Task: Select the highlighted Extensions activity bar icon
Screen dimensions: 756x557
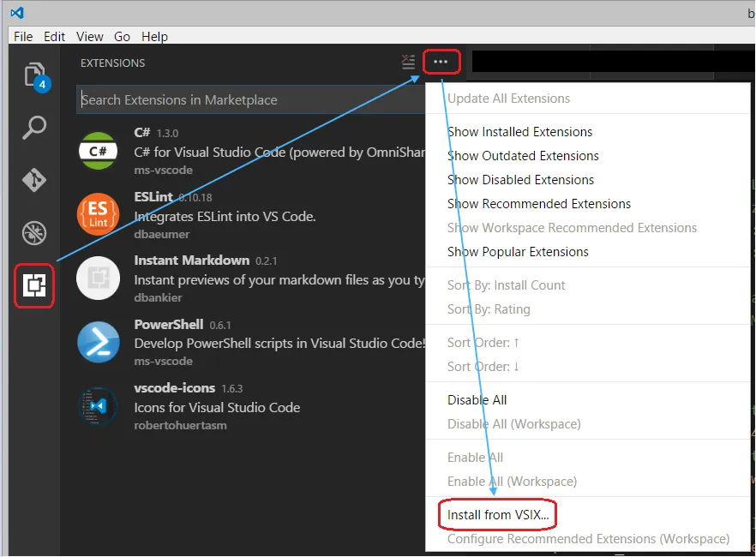Action: 34,285
